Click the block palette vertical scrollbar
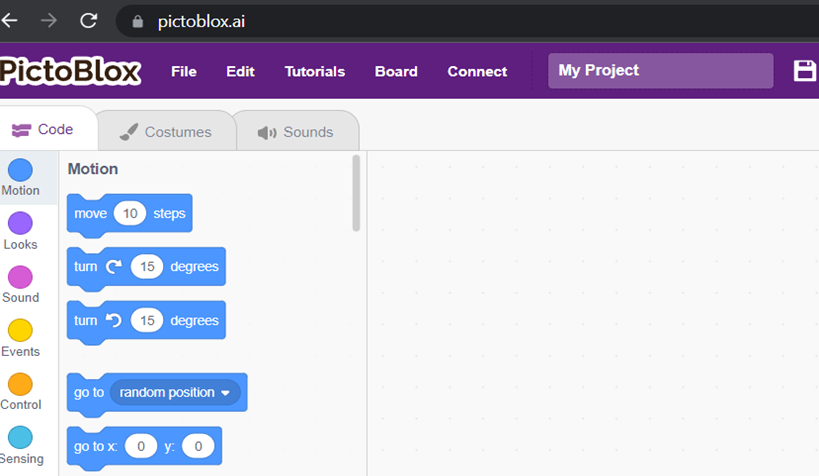The image size is (819, 476). [356, 193]
